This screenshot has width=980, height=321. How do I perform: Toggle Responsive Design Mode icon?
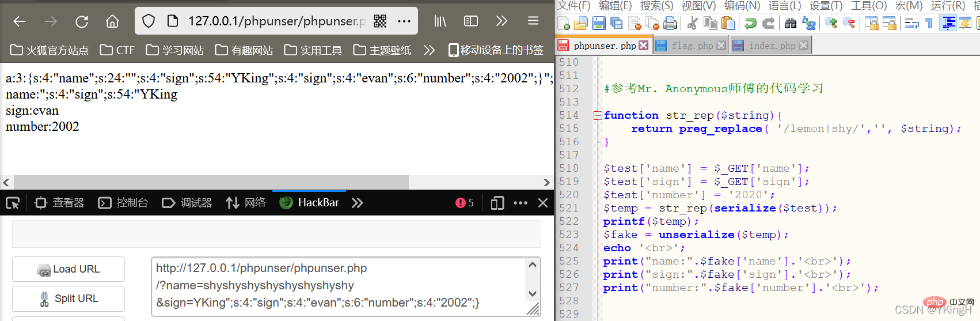click(x=497, y=203)
